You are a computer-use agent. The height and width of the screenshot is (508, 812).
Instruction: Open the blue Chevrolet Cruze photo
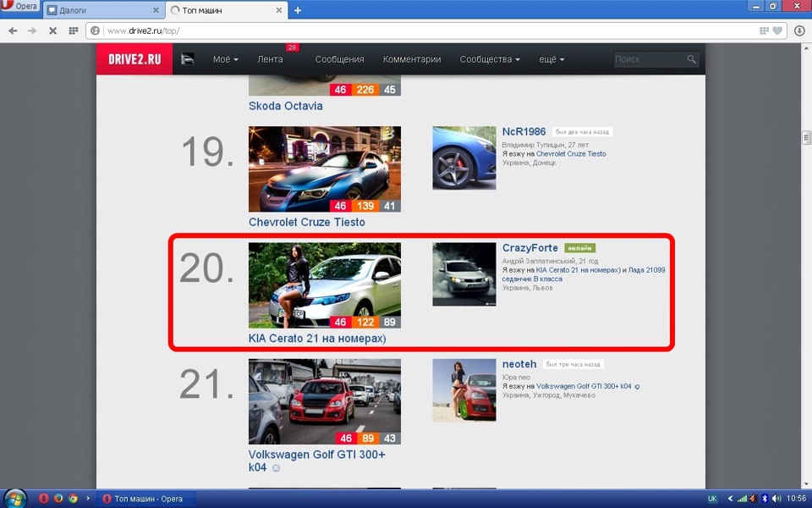coord(325,169)
